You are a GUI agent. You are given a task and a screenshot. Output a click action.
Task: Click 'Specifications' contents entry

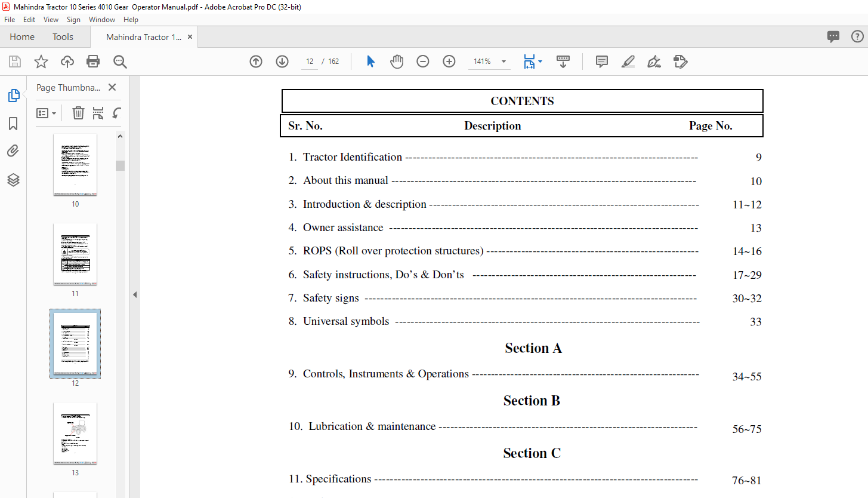(338, 479)
